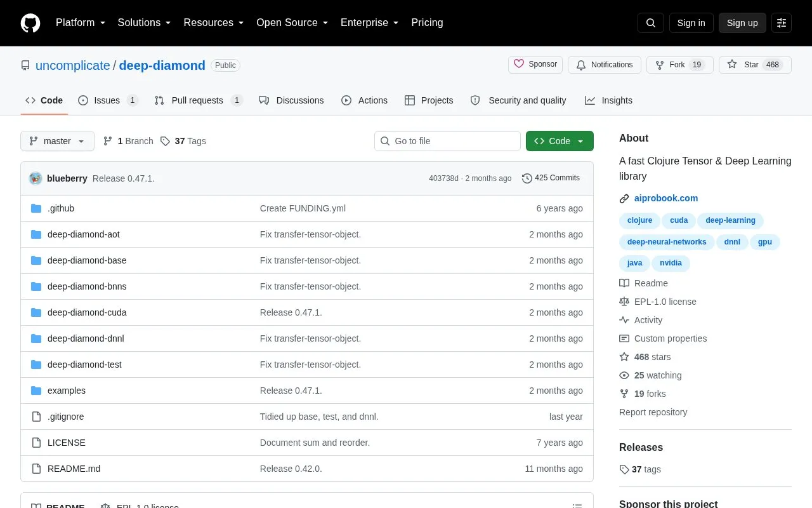Click the GitHub logo icon
Image resolution: width=812 pixels, height=508 pixels.
click(30, 23)
